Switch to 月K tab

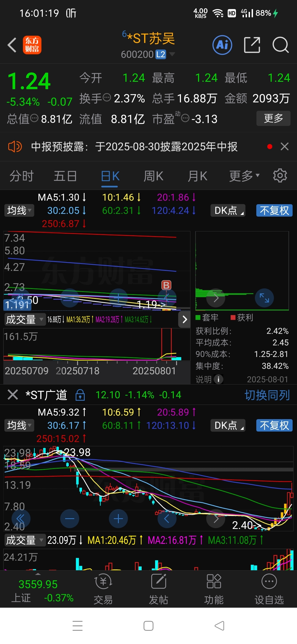197,176
